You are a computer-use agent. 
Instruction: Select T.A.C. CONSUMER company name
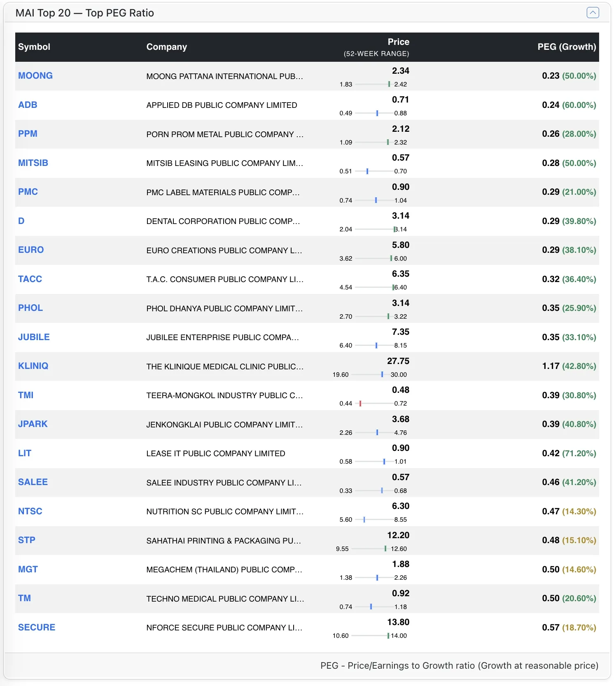[x=225, y=280]
